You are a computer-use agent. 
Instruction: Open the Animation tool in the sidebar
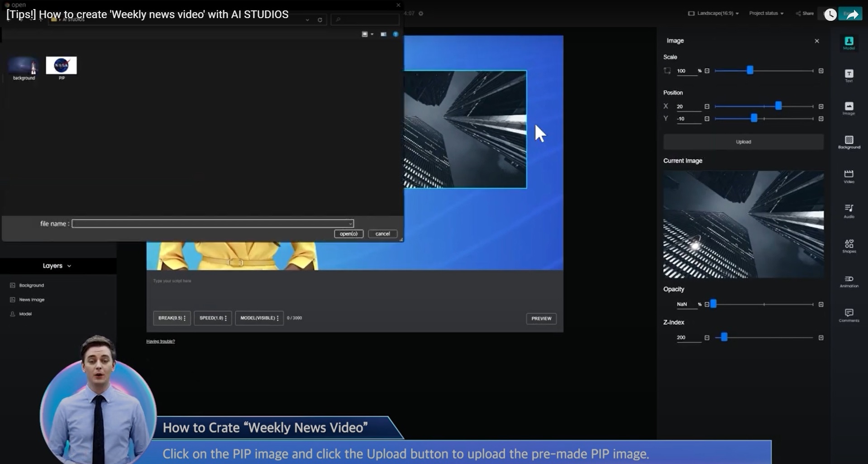(x=849, y=281)
